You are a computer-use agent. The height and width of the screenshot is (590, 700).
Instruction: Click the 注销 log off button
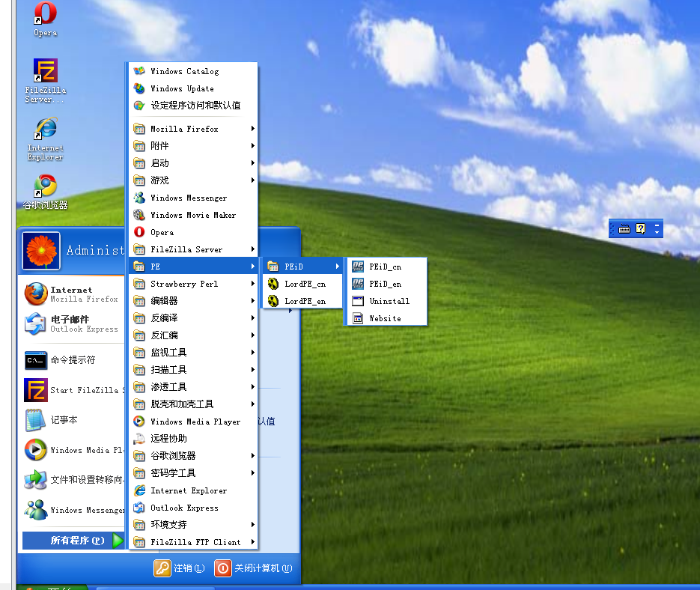[180, 568]
